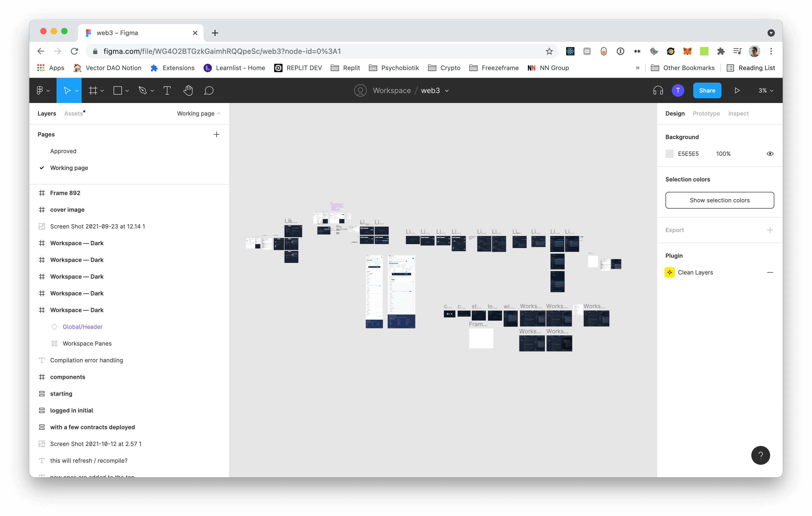Expand the Frame tool options arrow
Screen dimensions: 812x516
tap(102, 91)
